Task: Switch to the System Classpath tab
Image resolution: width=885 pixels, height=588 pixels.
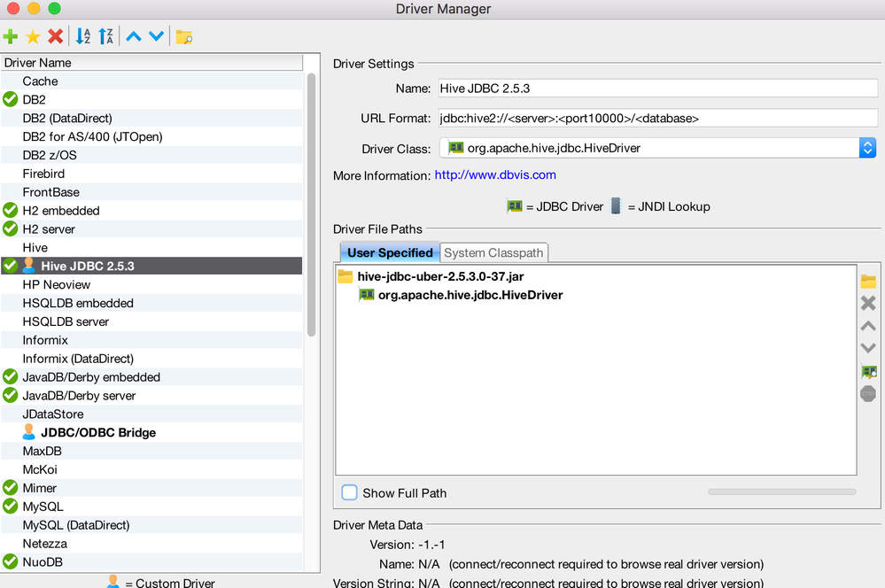Action: point(493,252)
